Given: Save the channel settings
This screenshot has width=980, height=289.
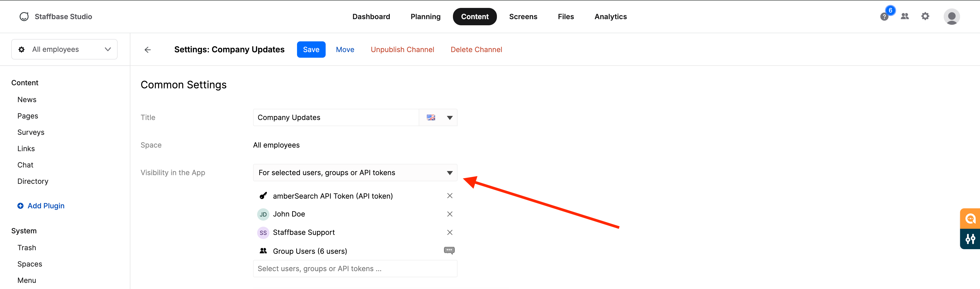Looking at the screenshot, I should pos(311,50).
